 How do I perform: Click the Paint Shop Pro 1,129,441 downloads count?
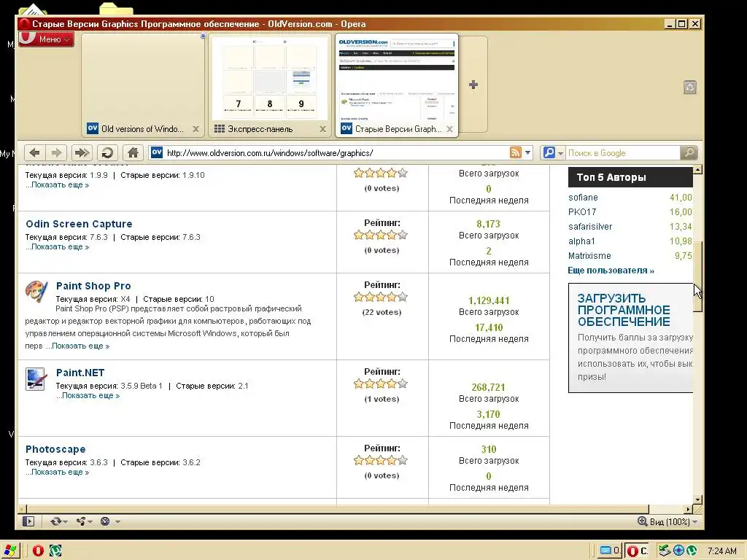click(x=489, y=300)
